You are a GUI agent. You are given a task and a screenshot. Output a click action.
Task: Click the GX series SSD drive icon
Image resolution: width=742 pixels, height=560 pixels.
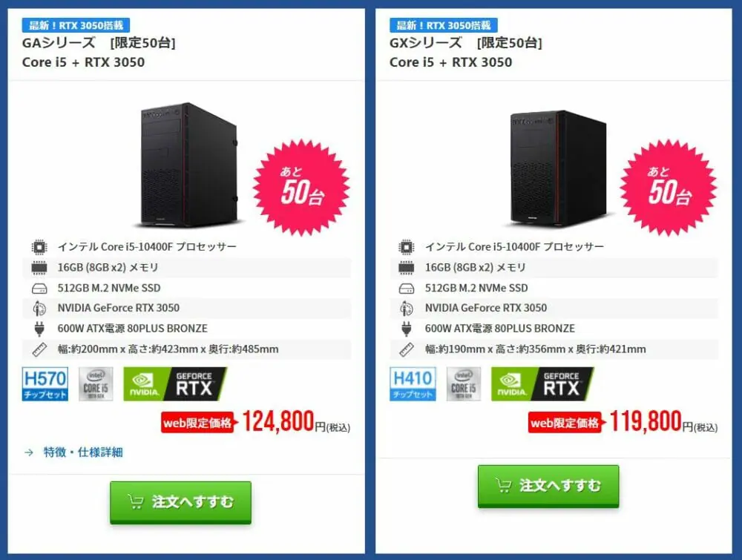407,288
